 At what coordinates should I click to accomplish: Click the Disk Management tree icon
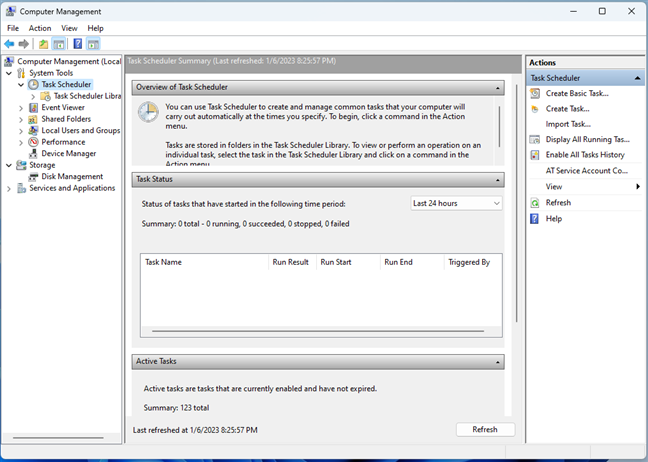pyautogui.click(x=33, y=177)
